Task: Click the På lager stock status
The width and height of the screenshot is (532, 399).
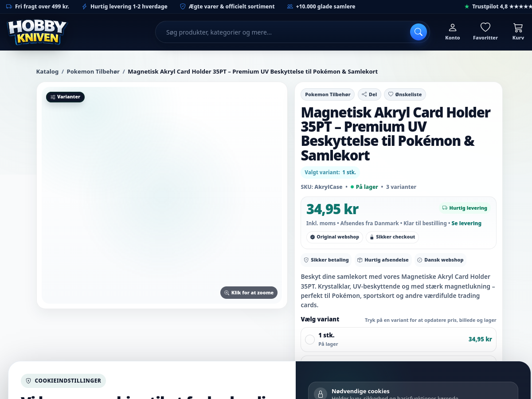Action: coord(364,187)
